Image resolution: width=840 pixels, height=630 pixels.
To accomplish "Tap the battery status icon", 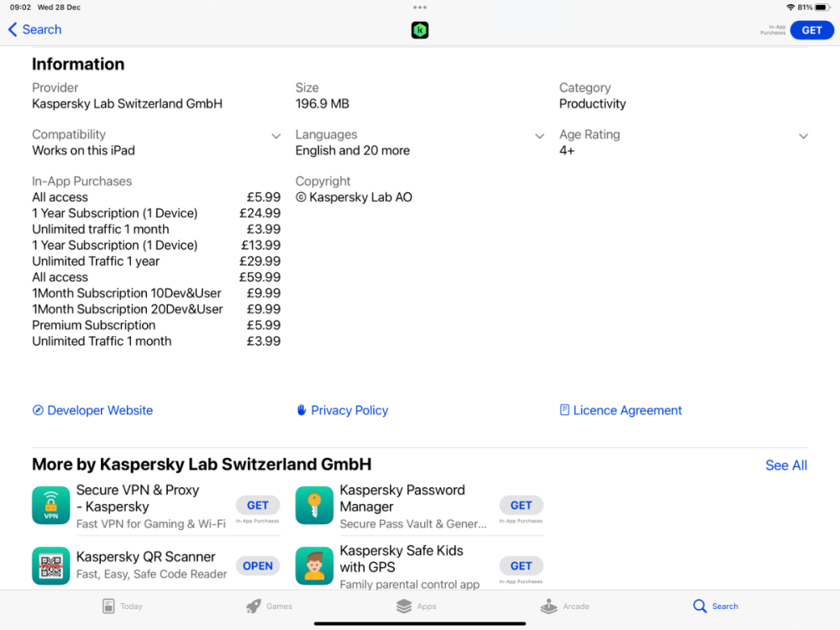I will click(x=822, y=7).
